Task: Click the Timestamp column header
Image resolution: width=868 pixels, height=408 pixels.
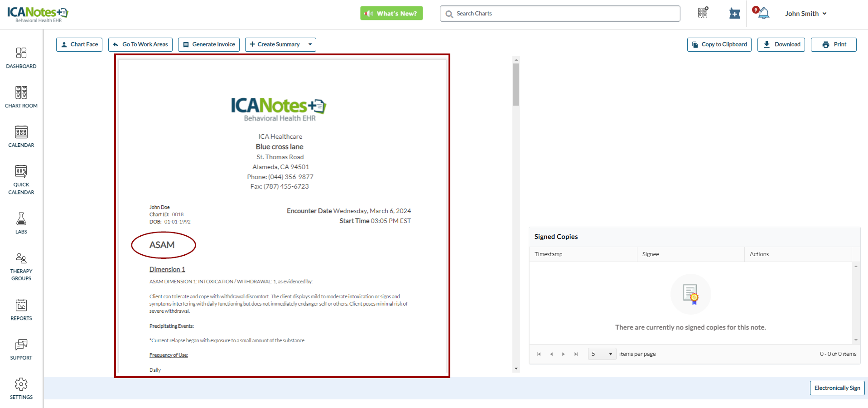Action: tap(583, 254)
